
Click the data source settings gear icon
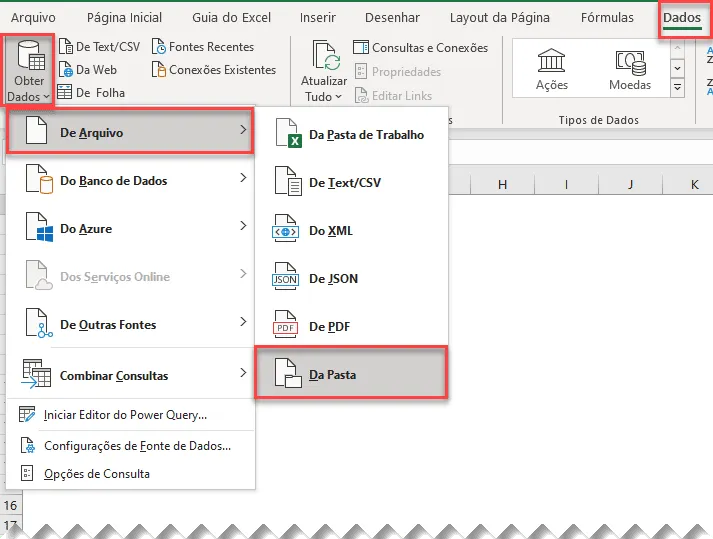tap(27, 446)
